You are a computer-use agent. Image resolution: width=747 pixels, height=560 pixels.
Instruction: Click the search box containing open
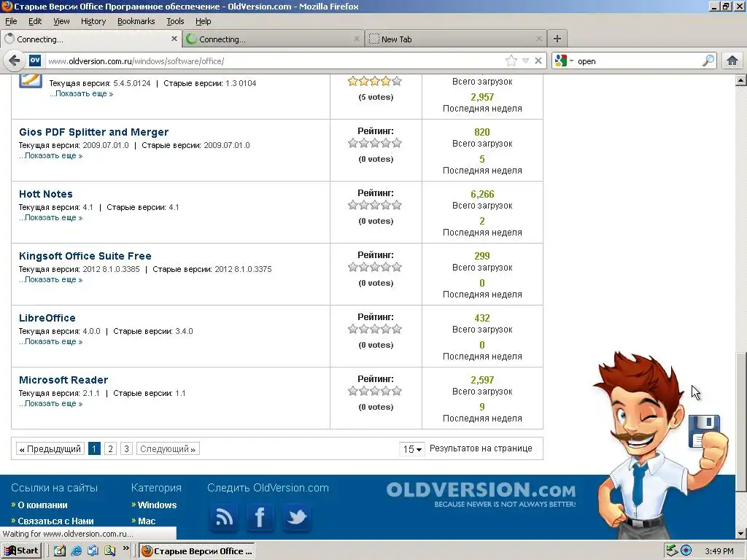tap(638, 61)
